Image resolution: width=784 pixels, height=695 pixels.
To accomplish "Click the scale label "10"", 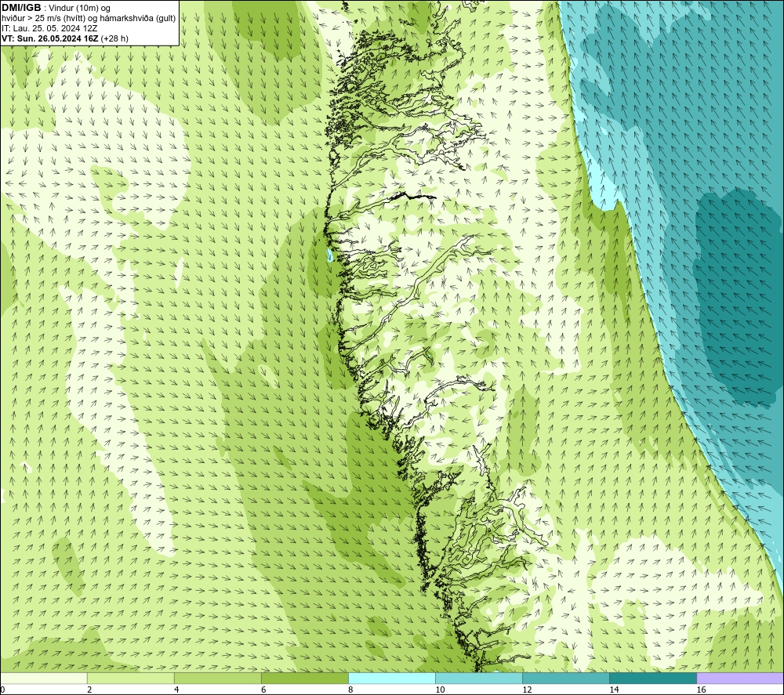I will pos(440,690).
